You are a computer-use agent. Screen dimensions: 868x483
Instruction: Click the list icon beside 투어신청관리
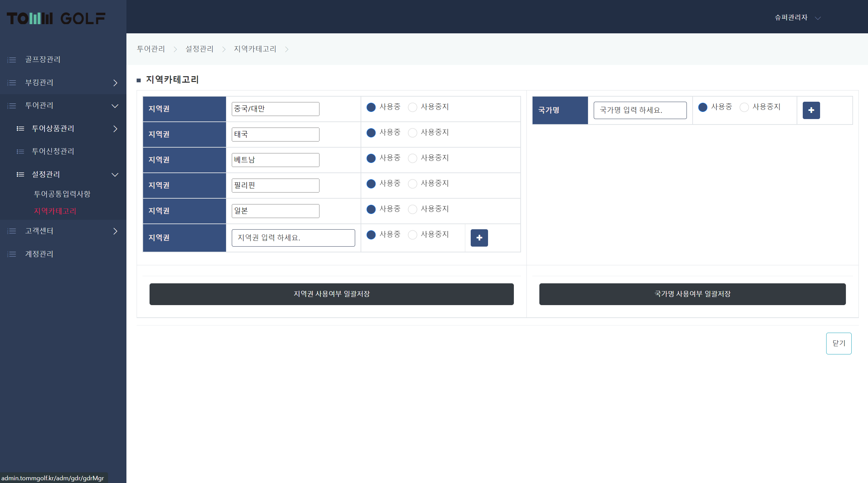[20, 152]
